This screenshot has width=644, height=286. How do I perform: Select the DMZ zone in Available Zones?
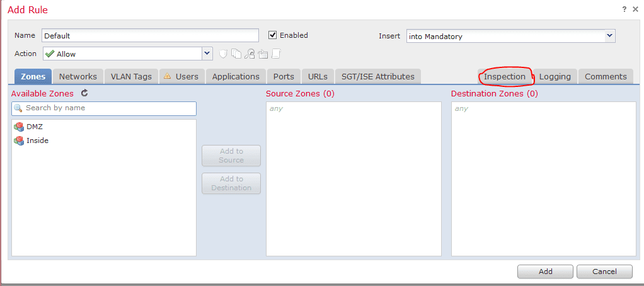(x=104, y=127)
